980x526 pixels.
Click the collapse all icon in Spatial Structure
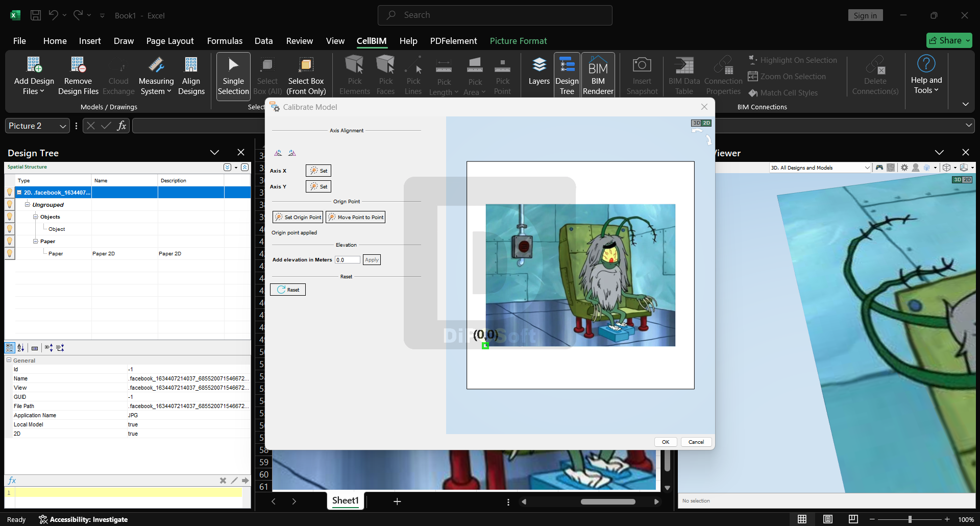pyautogui.click(x=245, y=168)
